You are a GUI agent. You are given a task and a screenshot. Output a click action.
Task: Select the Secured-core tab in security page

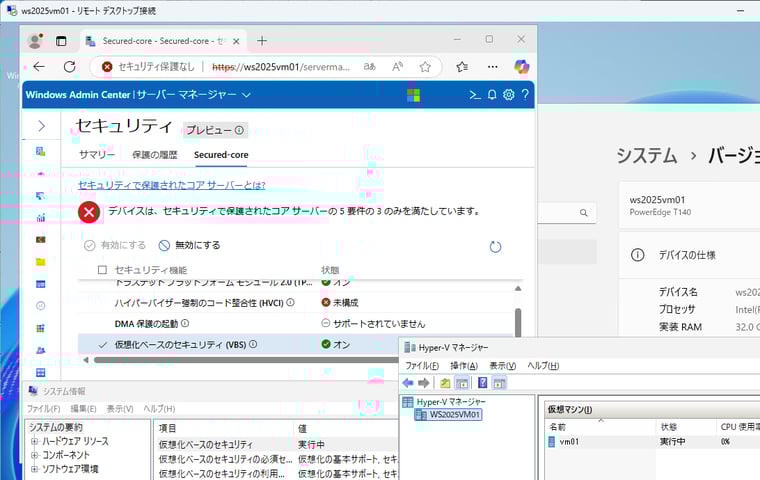click(221, 155)
